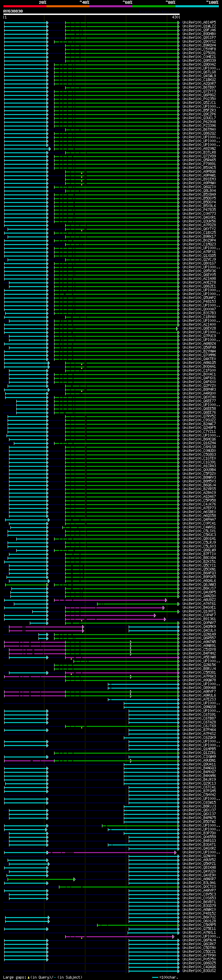Select the label UniRef100_Q75G91
The height and width of the screenshot is (980, 222).
click(199, 53)
